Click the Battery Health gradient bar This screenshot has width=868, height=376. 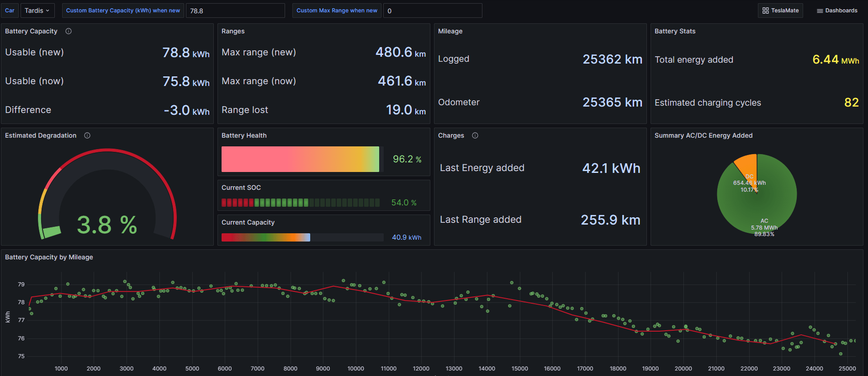[x=300, y=159]
